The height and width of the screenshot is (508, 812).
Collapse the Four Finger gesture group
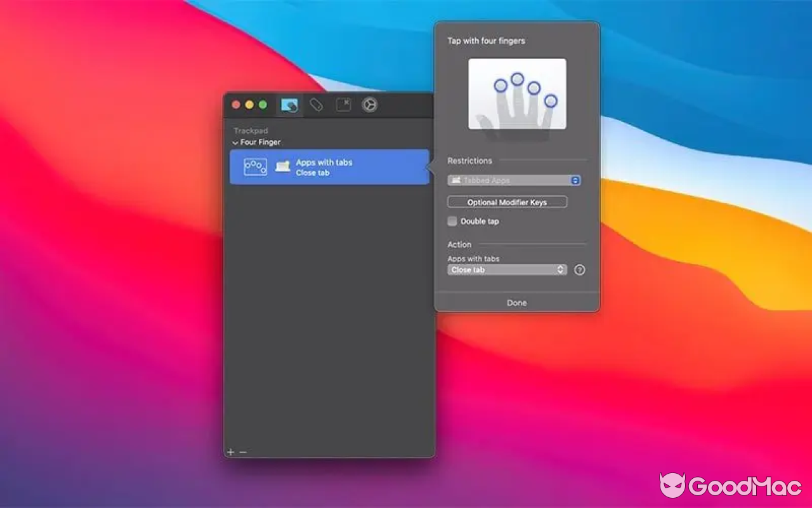pos(234,142)
